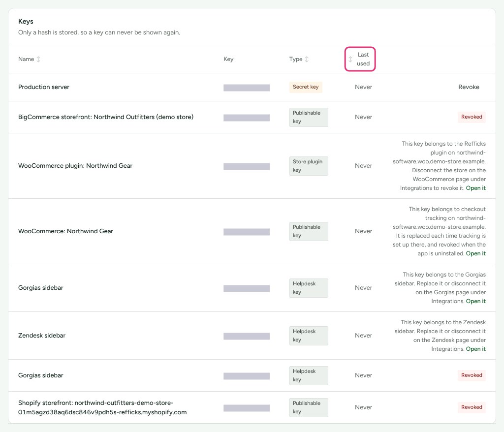
Task: Click Helpdesk key badge in Zendesk row
Action: click(309, 336)
